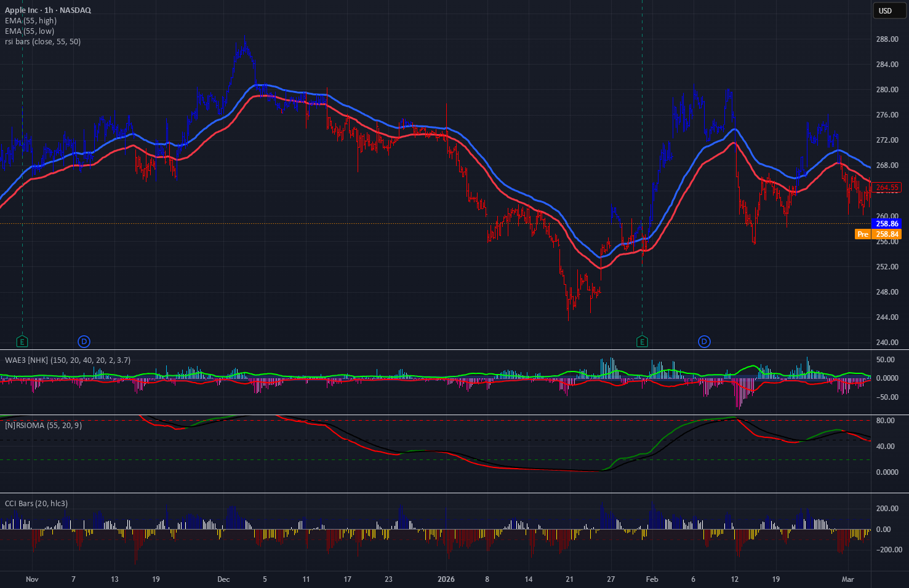Screen dimensions: 909x588
Task: Click the Apple Inc symbol title
Action: [48, 10]
